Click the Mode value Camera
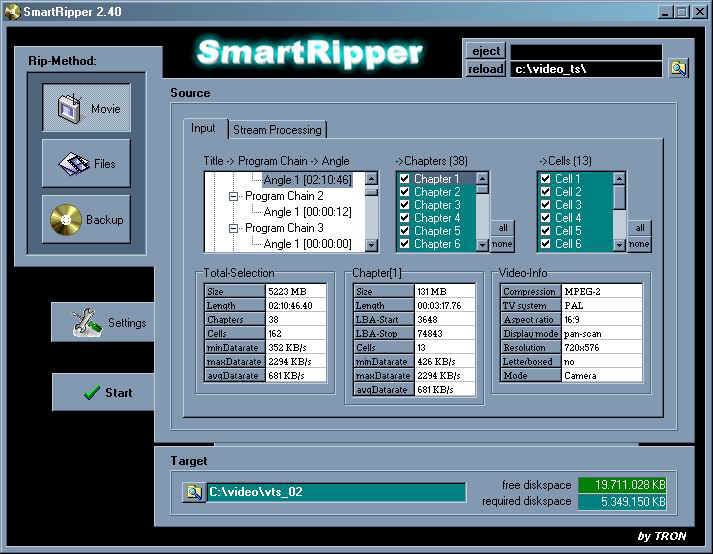 602,376
